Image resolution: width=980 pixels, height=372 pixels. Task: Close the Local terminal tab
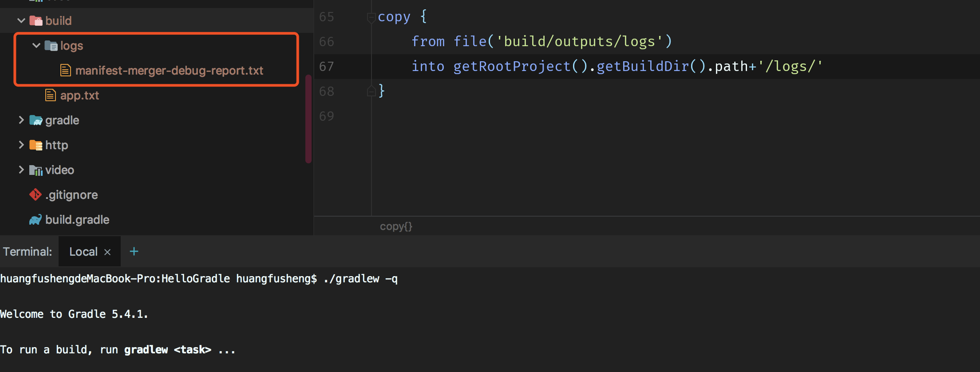tap(107, 252)
